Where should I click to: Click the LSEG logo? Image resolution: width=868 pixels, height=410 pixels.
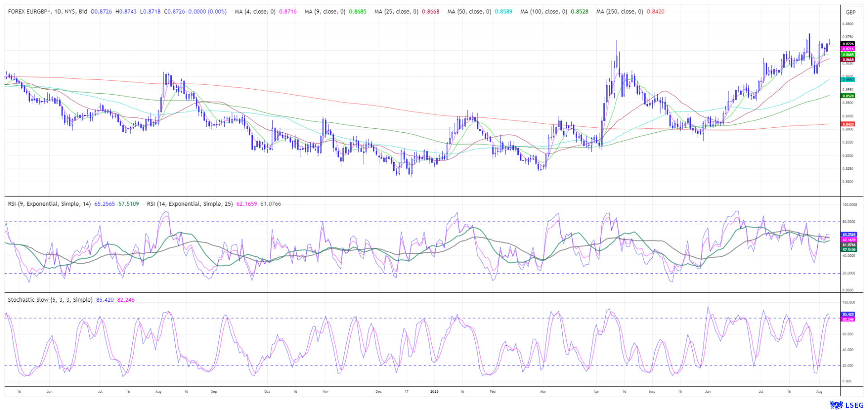click(846, 405)
